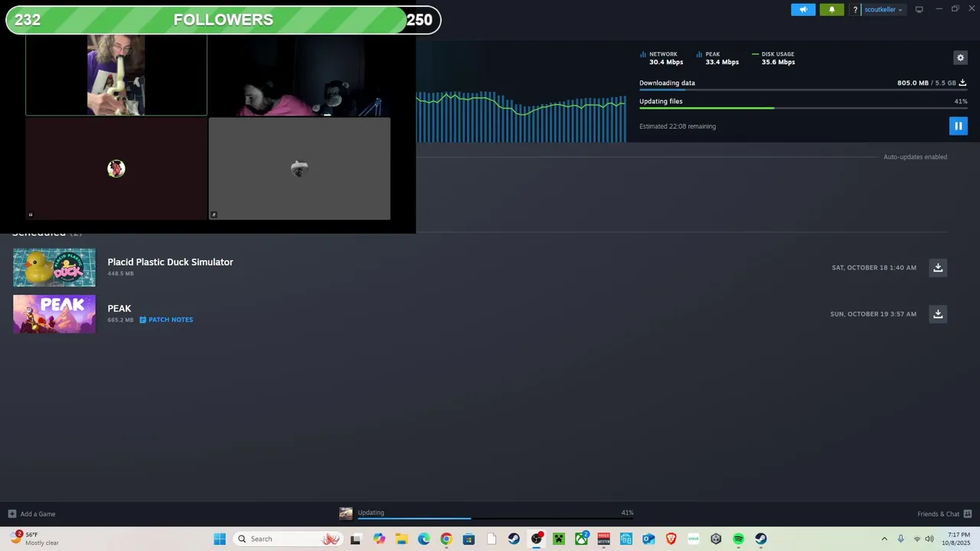This screenshot has width=980, height=551.
Task: Select webcam feed of person in purple shirt
Action: [116, 75]
